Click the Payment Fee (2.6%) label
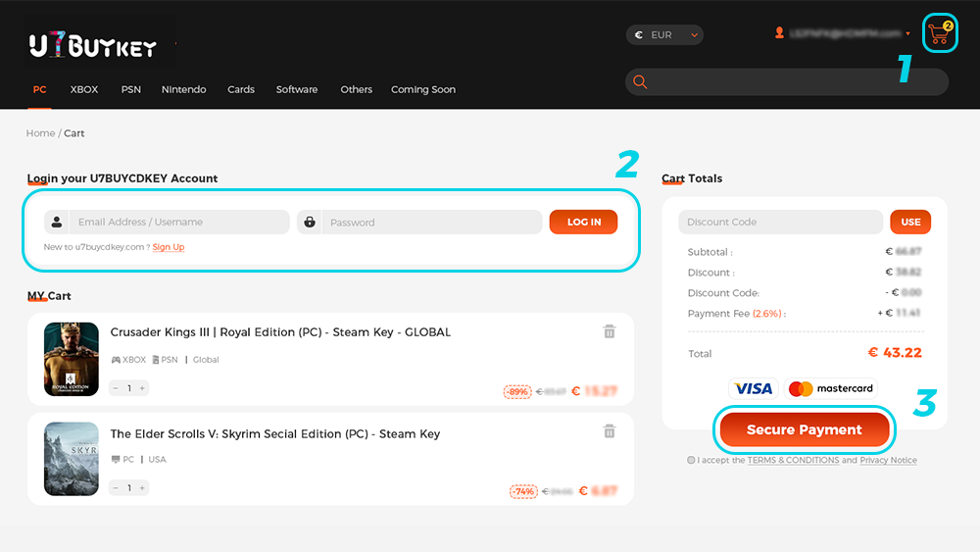 (736, 313)
